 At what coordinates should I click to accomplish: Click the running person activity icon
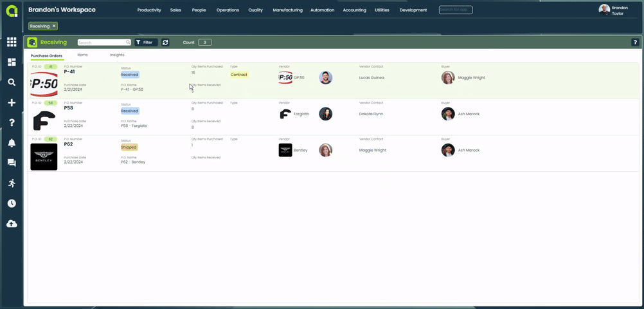click(12, 183)
